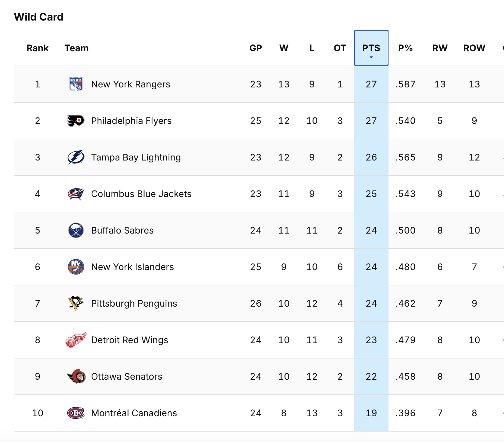Click the New York Rangers logo
This screenshot has height=442, width=504.
point(76,84)
